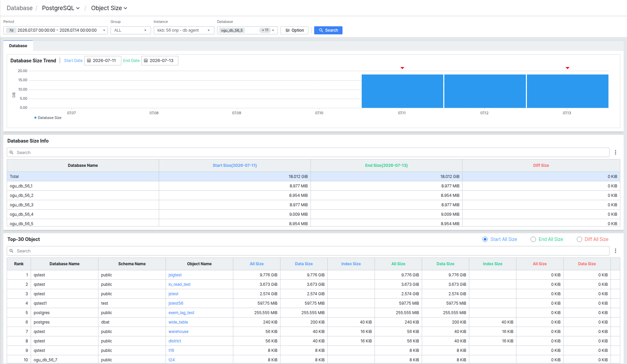This screenshot has width=627, height=364.
Task: Expand the Database ogu_db_56_5 selector
Action: point(247,30)
